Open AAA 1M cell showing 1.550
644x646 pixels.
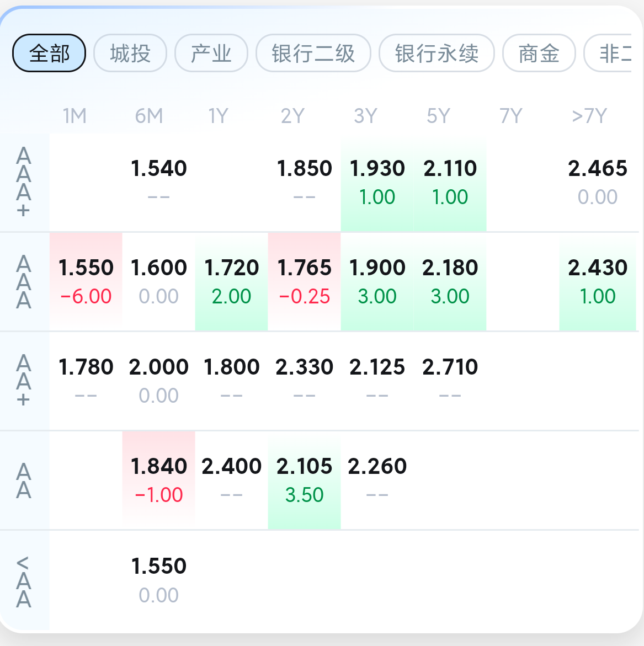point(86,281)
